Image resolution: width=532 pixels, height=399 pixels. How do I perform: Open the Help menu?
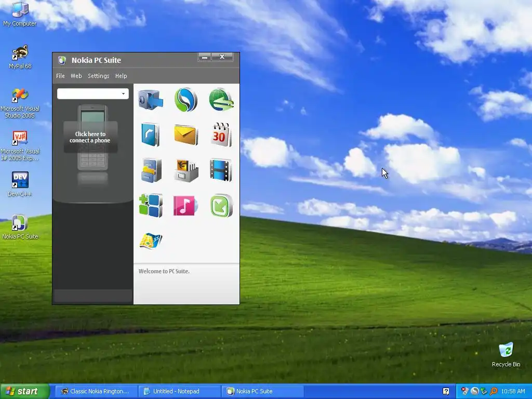pos(121,76)
